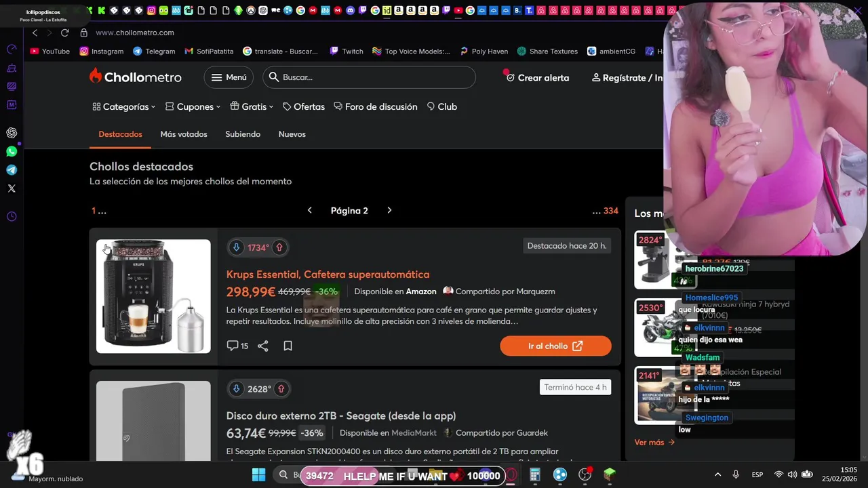Switch to the Destacados tab
The height and width of the screenshot is (488, 868).
click(x=120, y=134)
